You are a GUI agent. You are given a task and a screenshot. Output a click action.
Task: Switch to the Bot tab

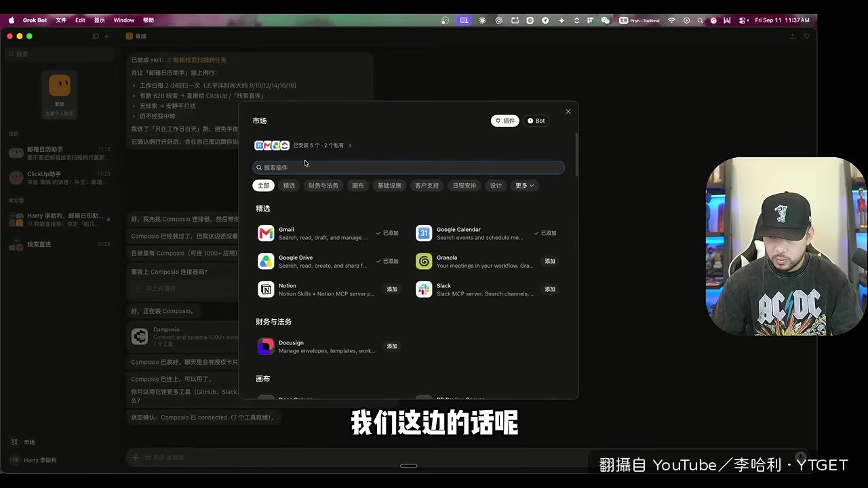click(536, 121)
